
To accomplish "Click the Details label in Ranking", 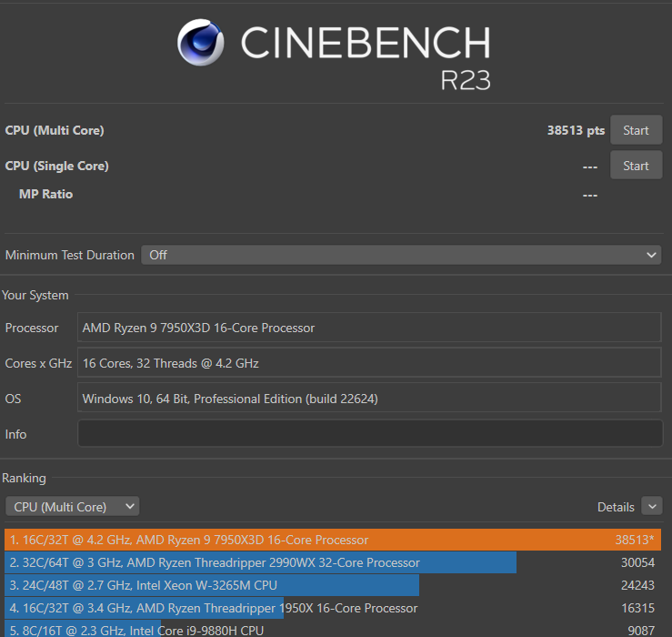I will click(616, 507).
